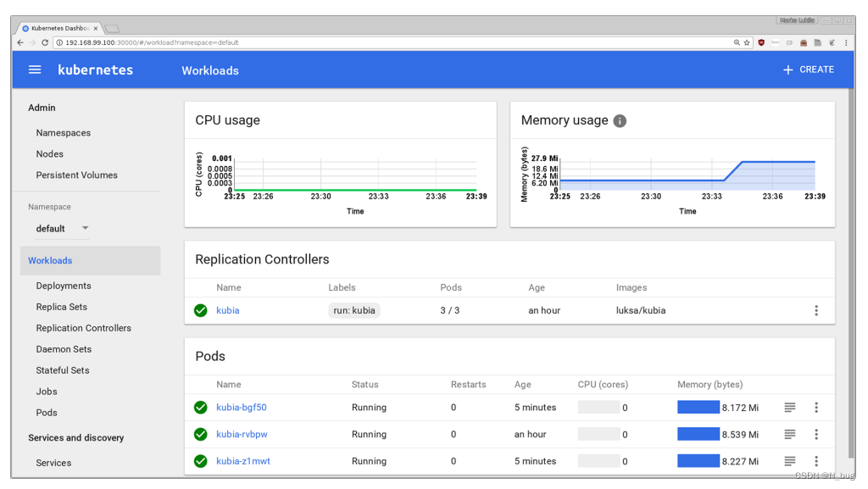Open the kubia-bgf50 pod link
The image size is (868, 489).
pyautogui.click(x=242, y=407)
